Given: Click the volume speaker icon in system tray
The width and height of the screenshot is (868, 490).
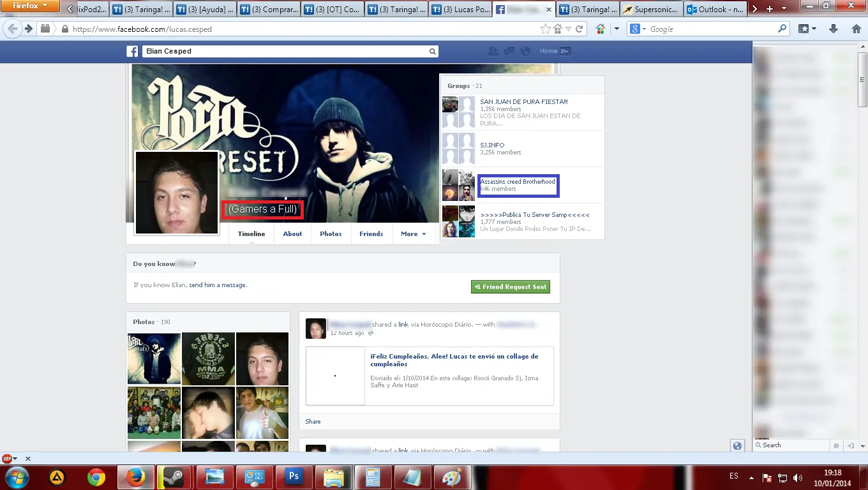Looking at the screenshot, I should pos(797,477).
